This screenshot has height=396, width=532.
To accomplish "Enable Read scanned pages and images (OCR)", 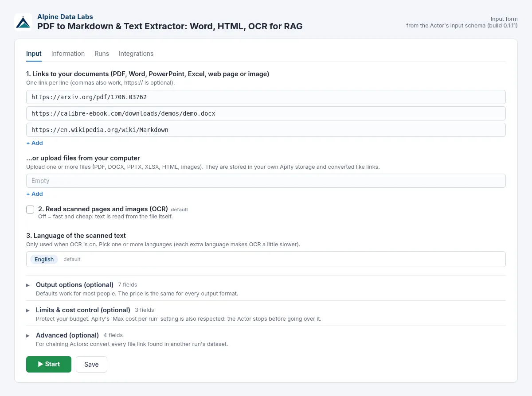I will tap(30, 210).
